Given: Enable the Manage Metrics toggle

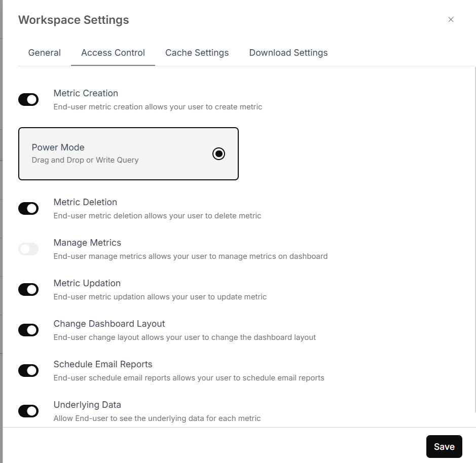Looking at the screenshot, I should click(28, 249).
